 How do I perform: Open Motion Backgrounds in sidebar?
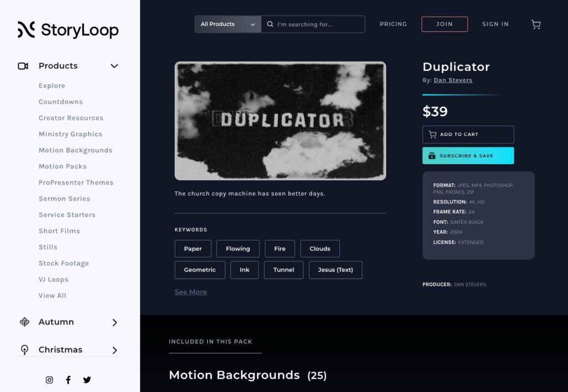tap(75, 150)
